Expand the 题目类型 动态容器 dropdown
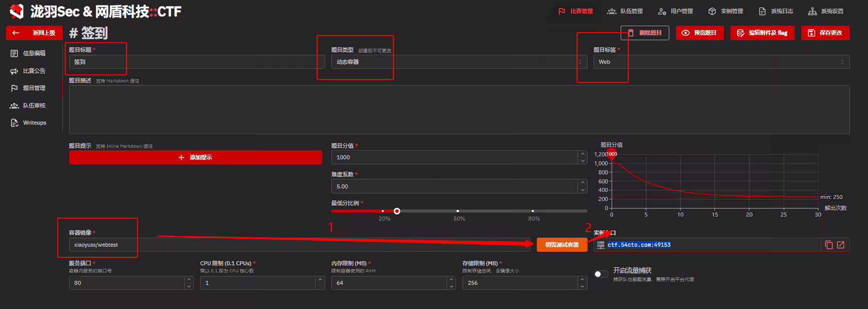Image resolution: width=868 pixels, height=309 pixels. click(458, 62)
